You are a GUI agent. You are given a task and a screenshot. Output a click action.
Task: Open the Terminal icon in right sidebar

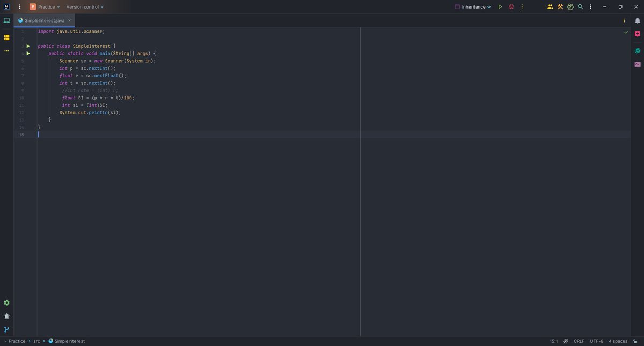click(x=638, y=64)
